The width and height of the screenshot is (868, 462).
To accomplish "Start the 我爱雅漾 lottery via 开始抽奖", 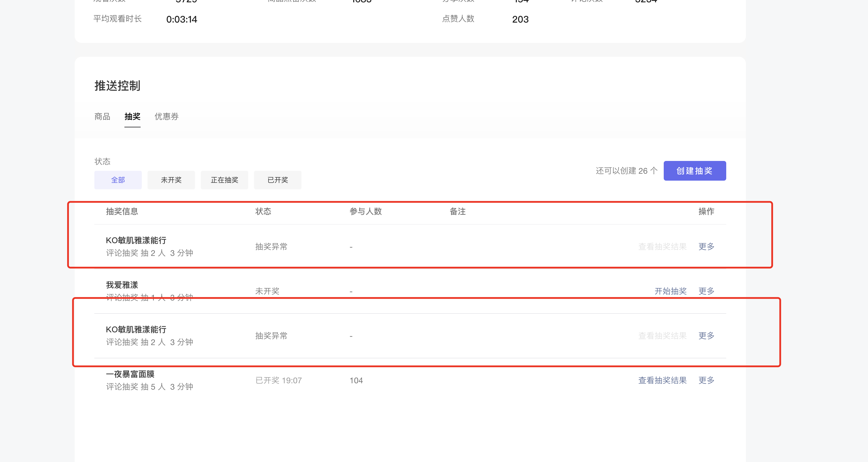I will pos(670,291).
